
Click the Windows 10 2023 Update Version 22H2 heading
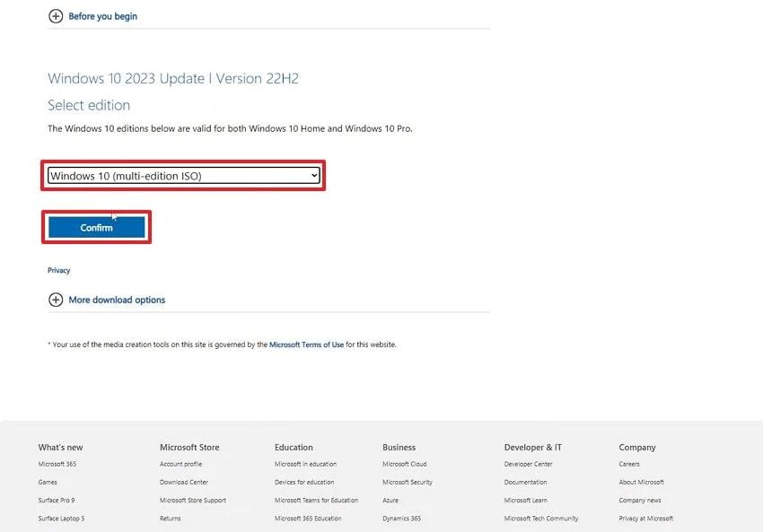pyautogui.click(x=173, y=78)
